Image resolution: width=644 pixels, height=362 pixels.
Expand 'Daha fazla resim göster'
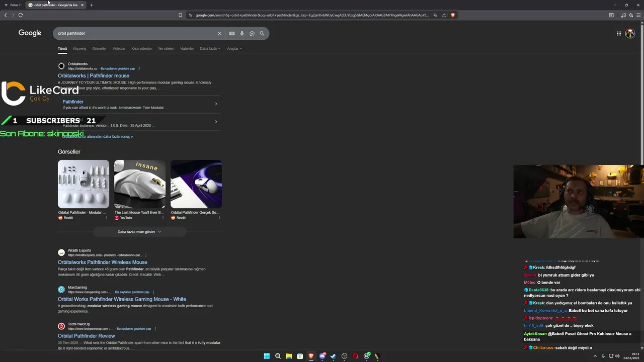click(x=139, y=232)
